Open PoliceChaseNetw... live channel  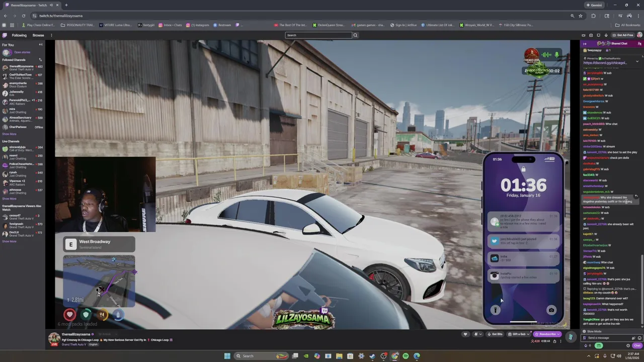(x=23, y=165)
